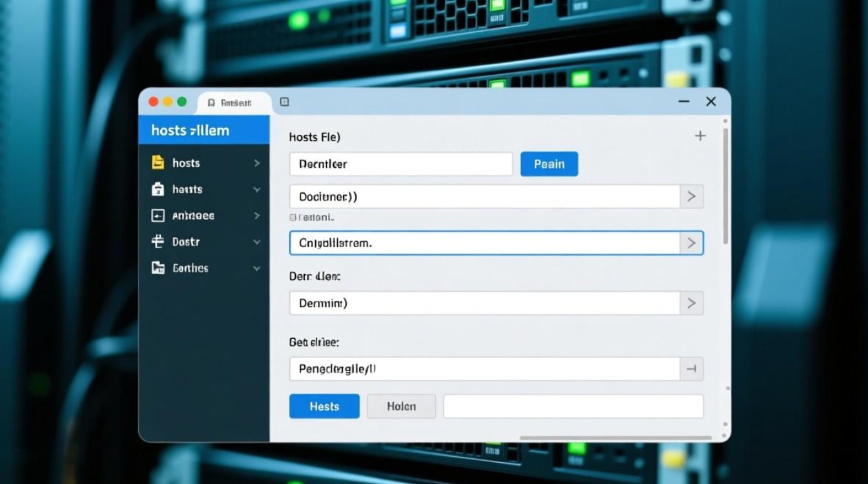Viewport: 868px width, 484px height.
Task: Click the hauts clipboard icon in sidebar
Action: [x=158, y=190]
